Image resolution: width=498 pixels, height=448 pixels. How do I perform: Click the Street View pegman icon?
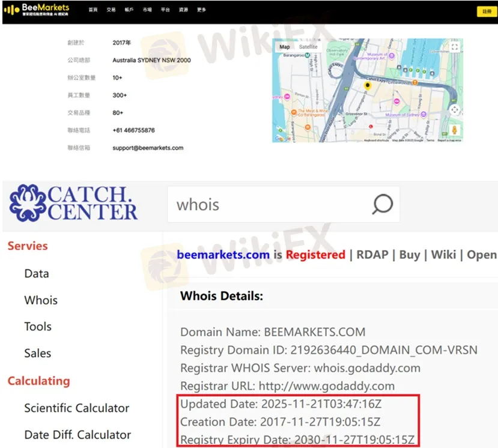(x=455, y=130)
